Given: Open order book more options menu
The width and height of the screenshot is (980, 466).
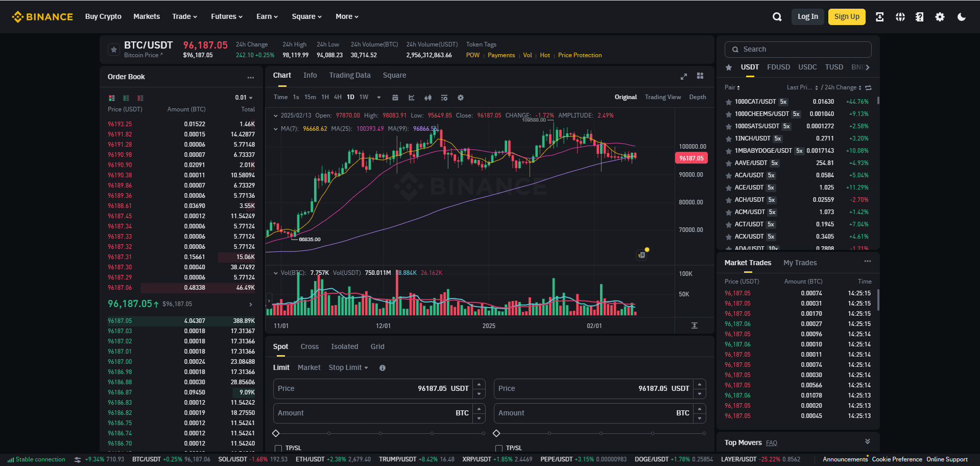Looking at the screenshot, I should (251, 78).
